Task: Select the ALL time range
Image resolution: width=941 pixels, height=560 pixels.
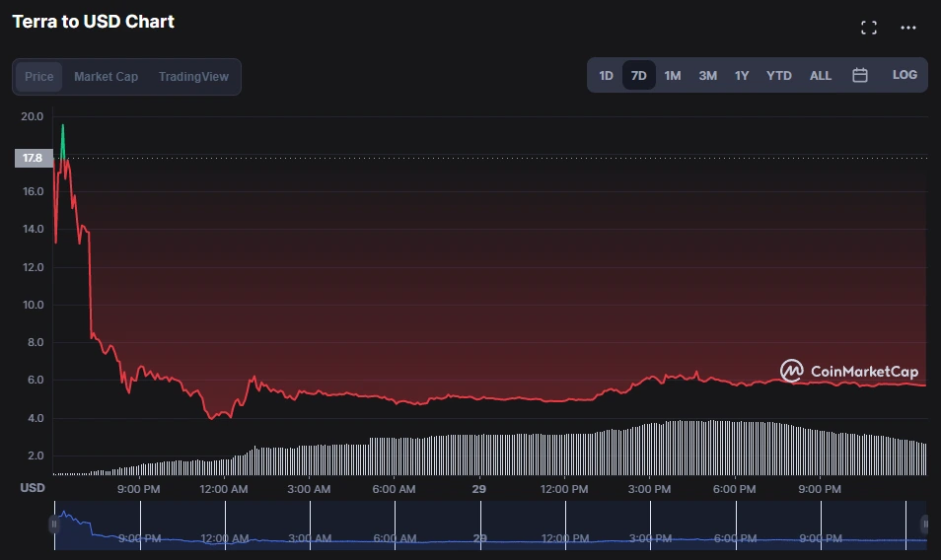Action: coord(821,76)
